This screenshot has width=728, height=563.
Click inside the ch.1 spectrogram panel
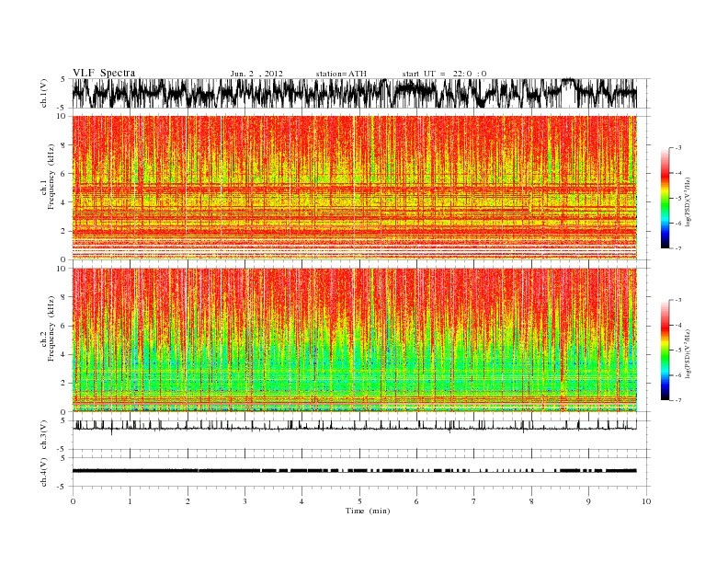click(354, 188)
